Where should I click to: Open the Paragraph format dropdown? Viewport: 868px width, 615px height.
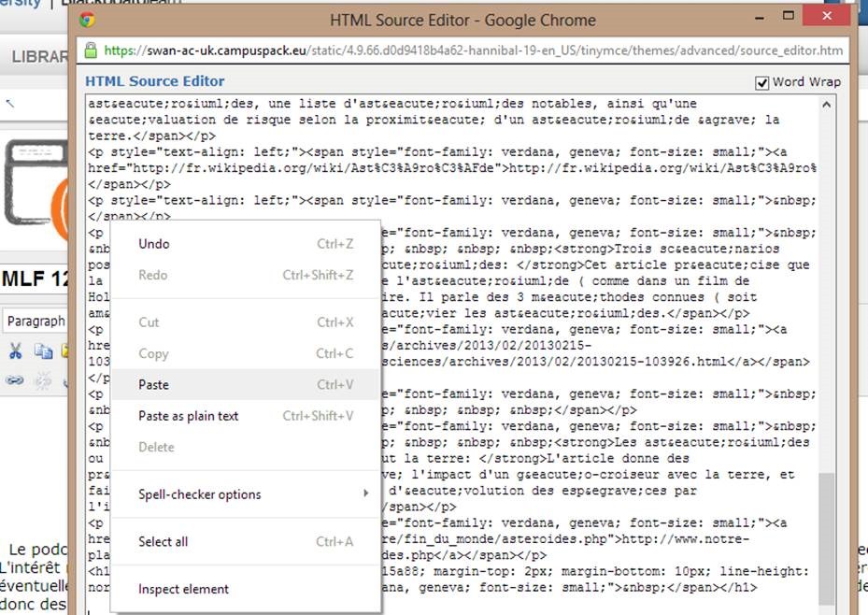click(x=37, y=321)
